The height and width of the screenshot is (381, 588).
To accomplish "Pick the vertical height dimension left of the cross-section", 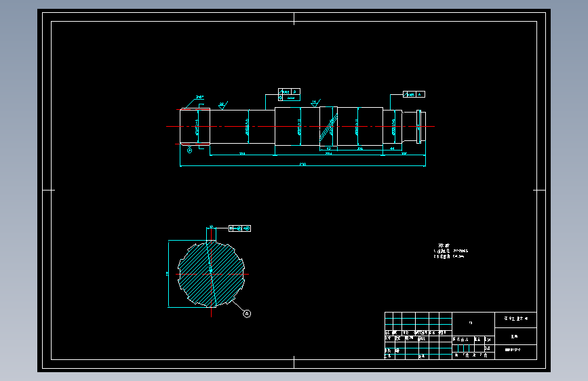I will click(x=168, y=274).
